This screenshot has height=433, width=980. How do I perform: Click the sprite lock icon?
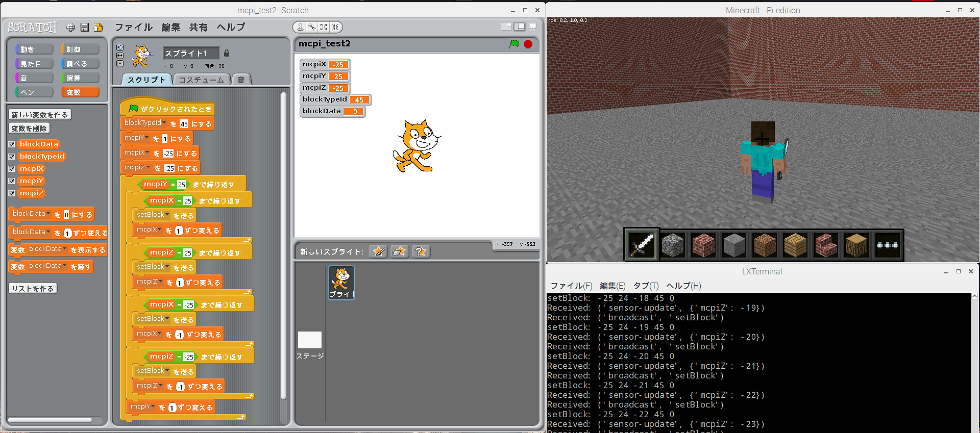(227, 53)
